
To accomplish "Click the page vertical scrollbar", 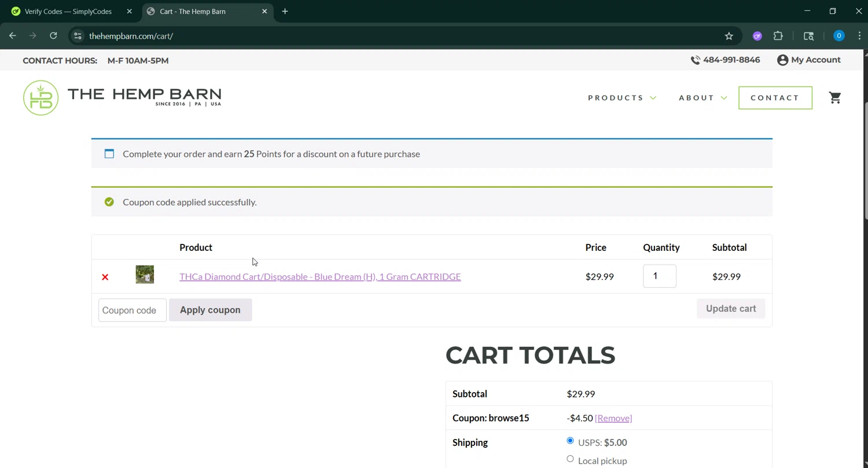I will [865, 162].
